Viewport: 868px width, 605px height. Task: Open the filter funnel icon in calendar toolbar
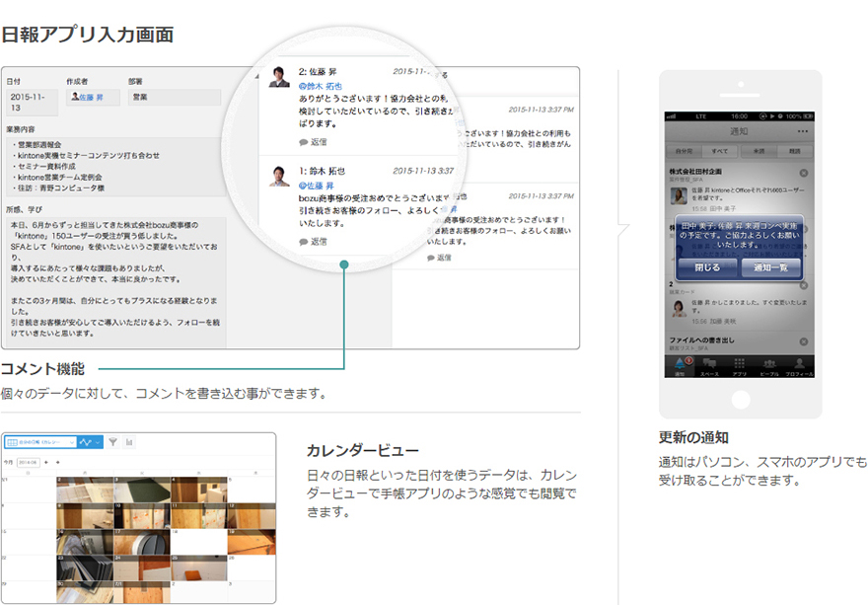(113, 442)
